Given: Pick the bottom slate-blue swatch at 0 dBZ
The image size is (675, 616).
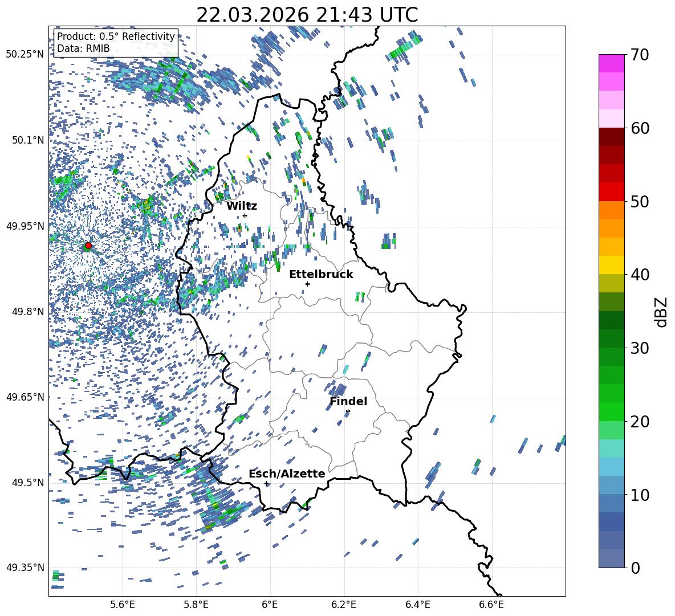Looking at the screenshot, I should [x=612, y=558].
